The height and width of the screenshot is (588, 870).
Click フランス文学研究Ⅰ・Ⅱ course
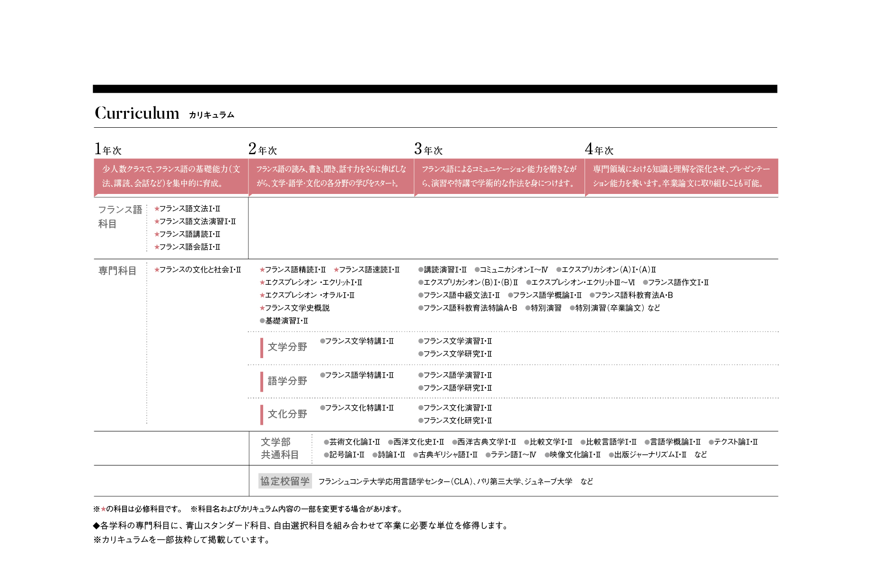point(455,354)
